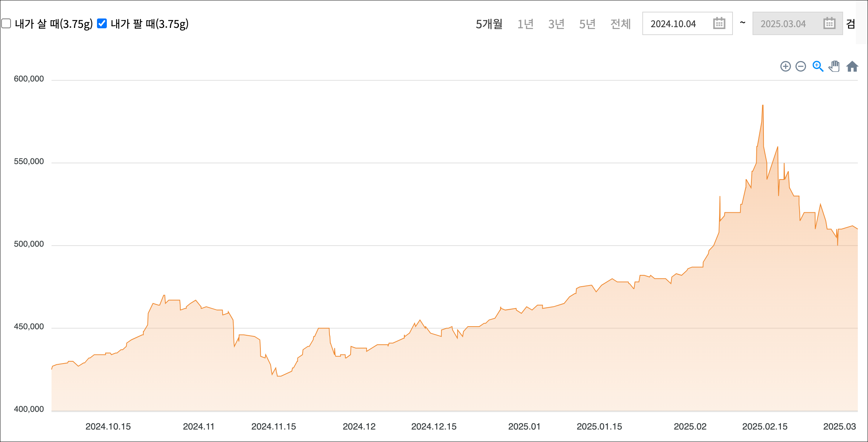Show the 전체 period data

point(620,24)
